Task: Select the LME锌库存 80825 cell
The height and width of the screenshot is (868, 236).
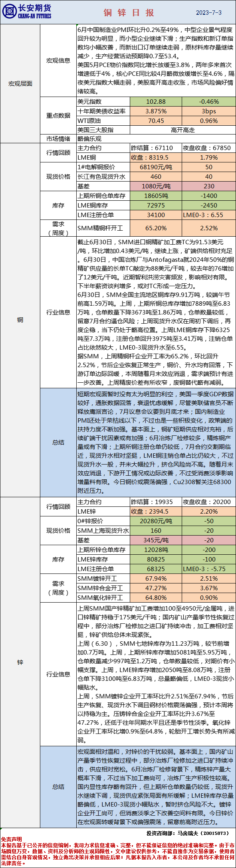Action: click(156, 560)
